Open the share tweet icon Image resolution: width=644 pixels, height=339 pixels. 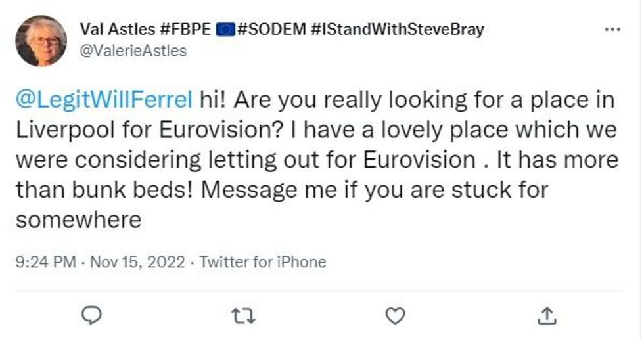545,317
